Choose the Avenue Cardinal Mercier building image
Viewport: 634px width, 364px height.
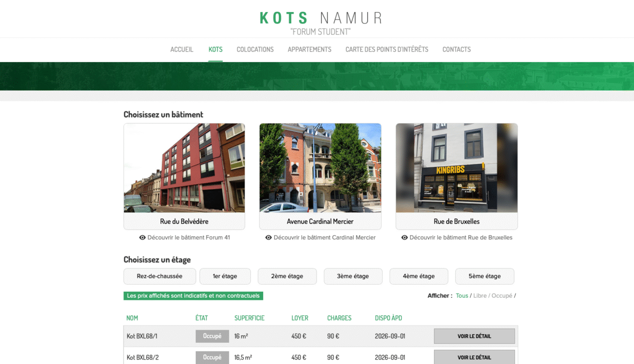[x=320, y=168]
